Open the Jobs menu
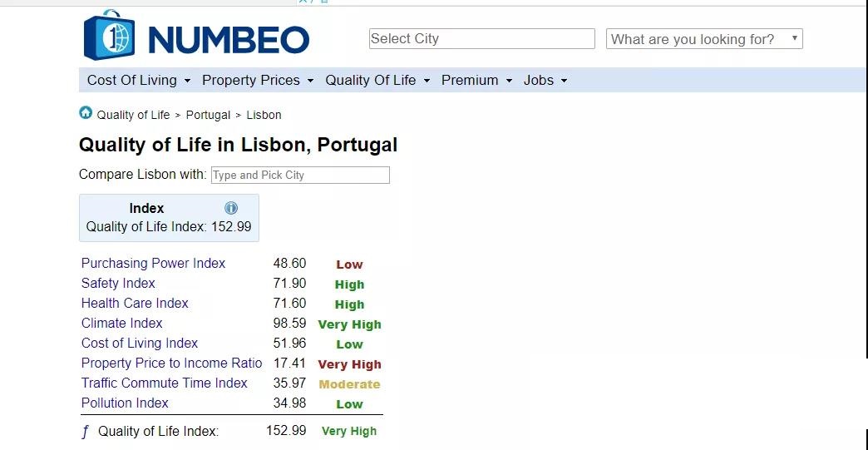The width and height of the screenshot is (868, 450). 545,80
